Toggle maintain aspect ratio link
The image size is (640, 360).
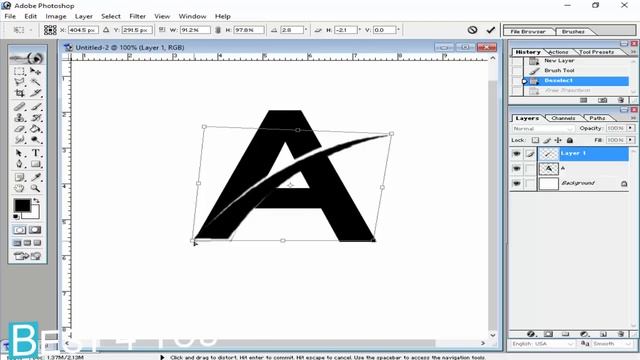218,30
